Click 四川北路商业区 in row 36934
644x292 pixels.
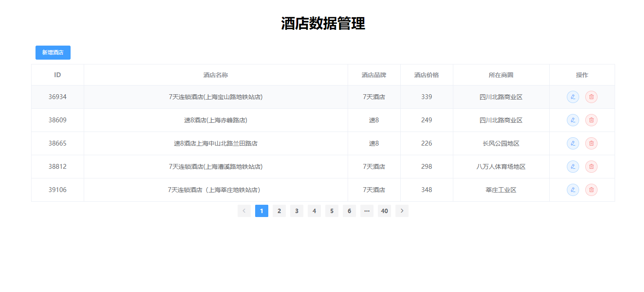point(501,97)
